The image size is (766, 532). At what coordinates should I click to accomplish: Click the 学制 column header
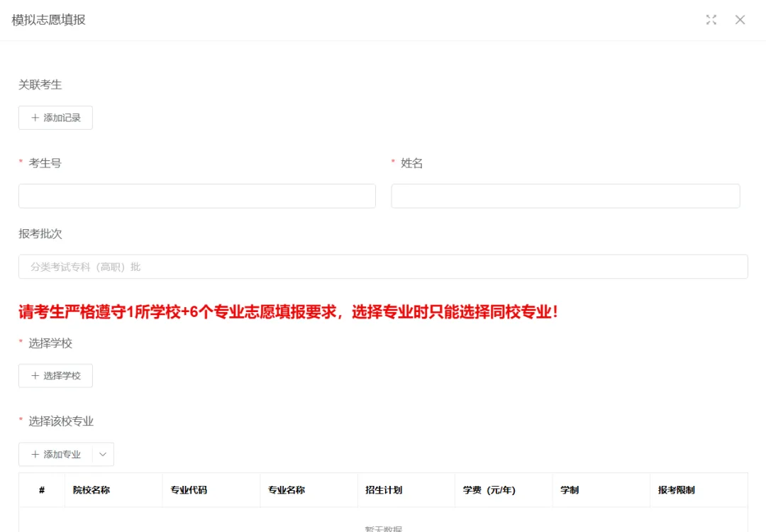[x=601, y=490]
